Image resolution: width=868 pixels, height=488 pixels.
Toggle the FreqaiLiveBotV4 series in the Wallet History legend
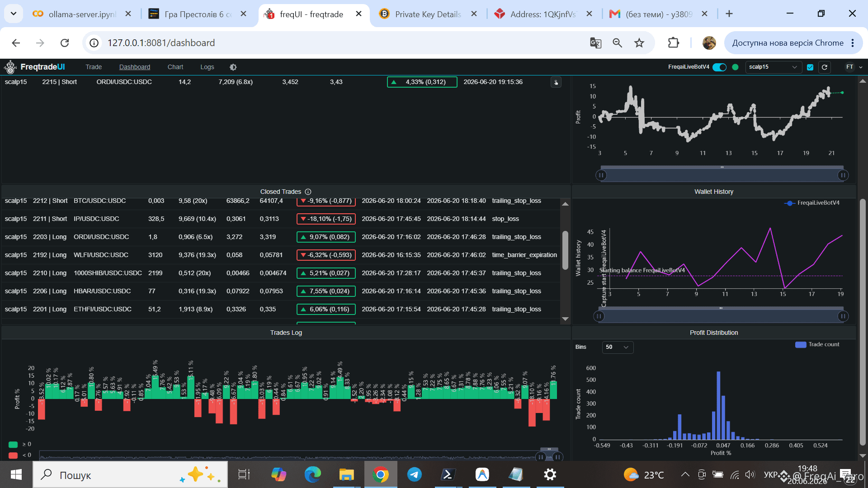[x=812, y=203]
